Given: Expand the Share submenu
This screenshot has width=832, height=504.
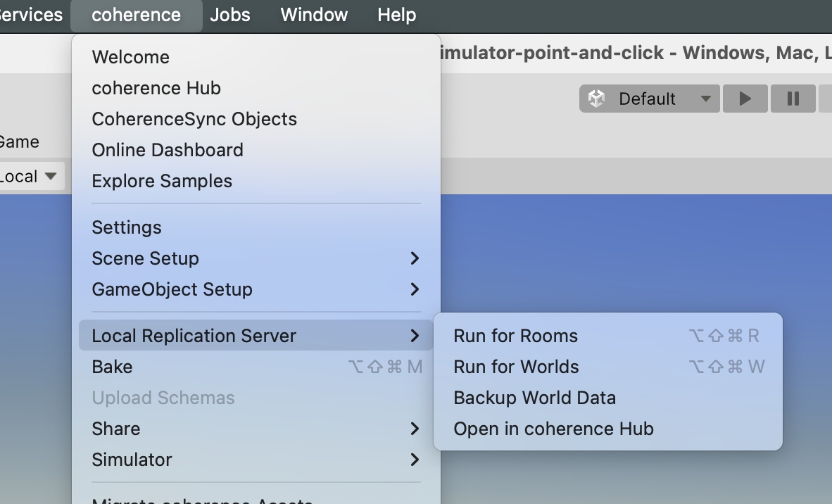Looking at the screenshot, I should (256, 429).
